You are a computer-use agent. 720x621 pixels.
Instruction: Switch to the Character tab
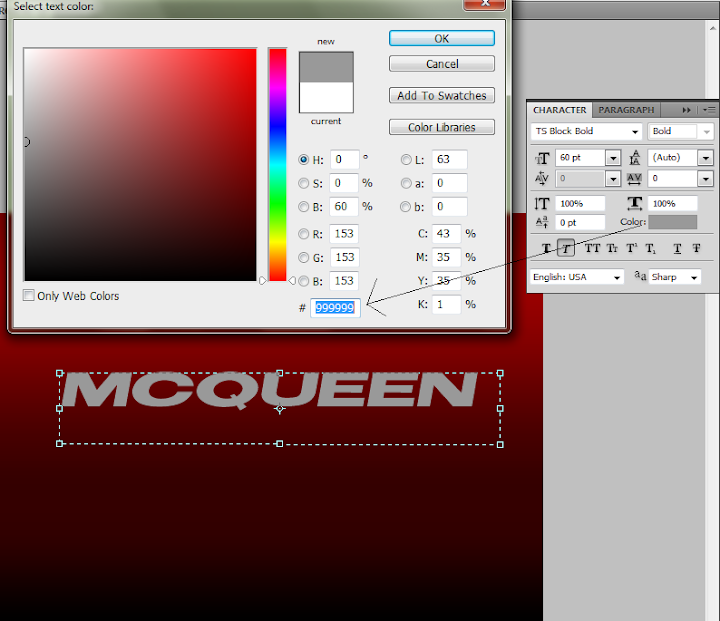(x=559, y=110)
